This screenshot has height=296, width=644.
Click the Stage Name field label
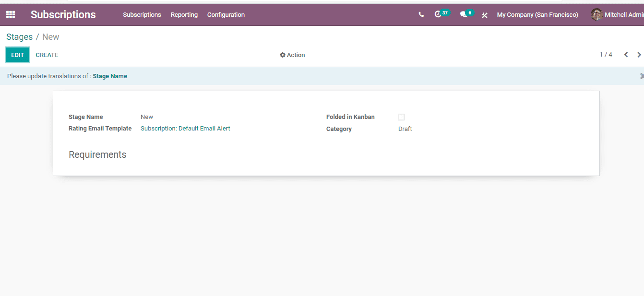pyautogui.click(x=86, y=117)
